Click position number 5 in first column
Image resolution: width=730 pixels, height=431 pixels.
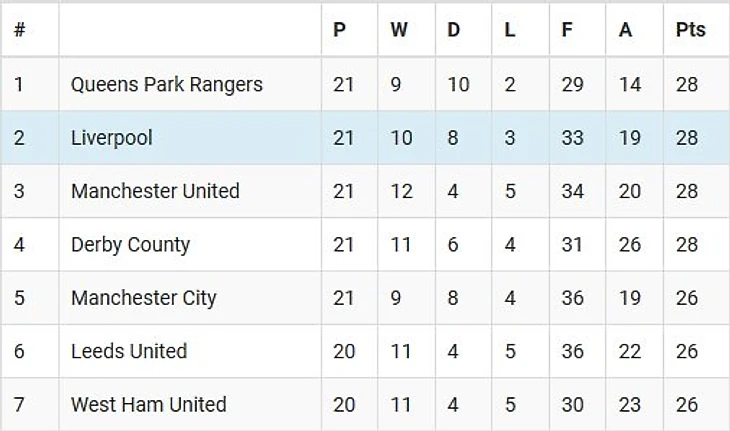pos(19,298)
